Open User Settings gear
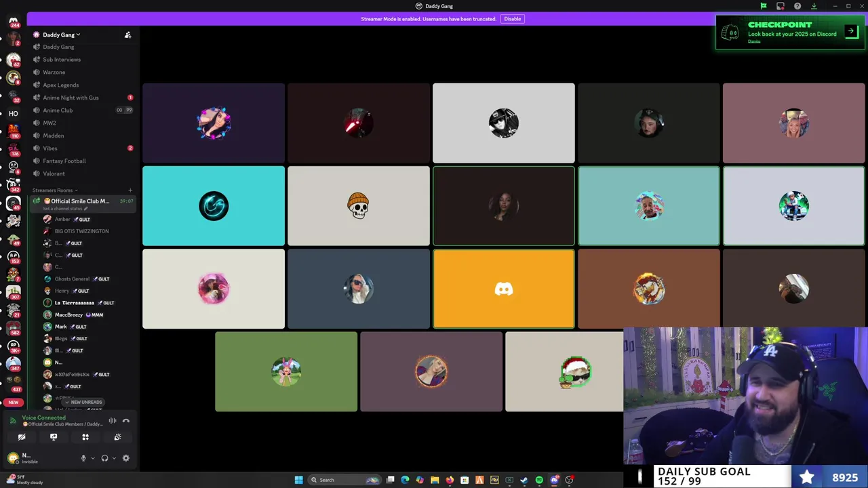868x488 pixels. [x=125, y=458]
